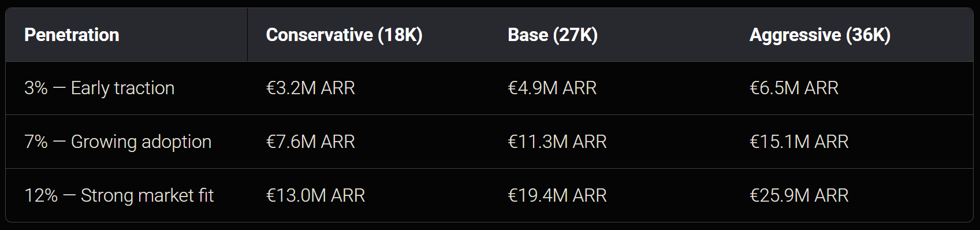Viewport: 980px width, 230px height.
Task: Click the (27K) text in Base header
Action: [x=575, y=35]
